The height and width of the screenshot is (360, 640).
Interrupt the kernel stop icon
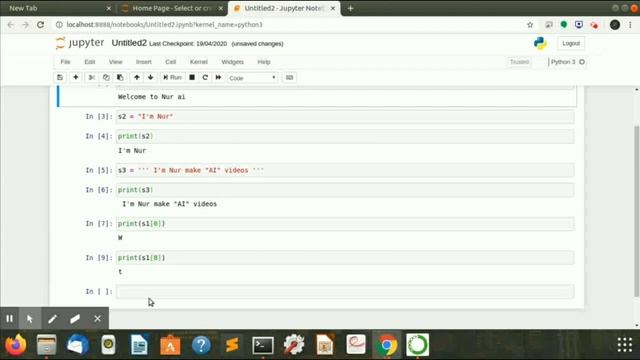192,78
